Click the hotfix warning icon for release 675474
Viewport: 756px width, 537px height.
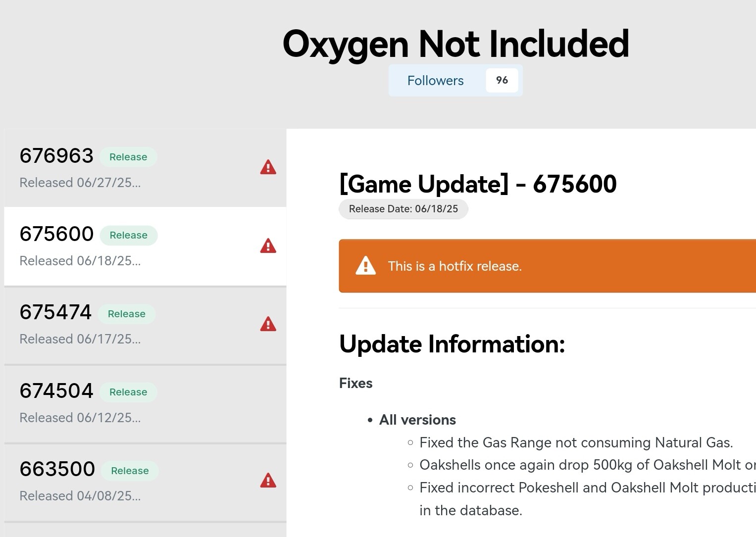(268, 324)
